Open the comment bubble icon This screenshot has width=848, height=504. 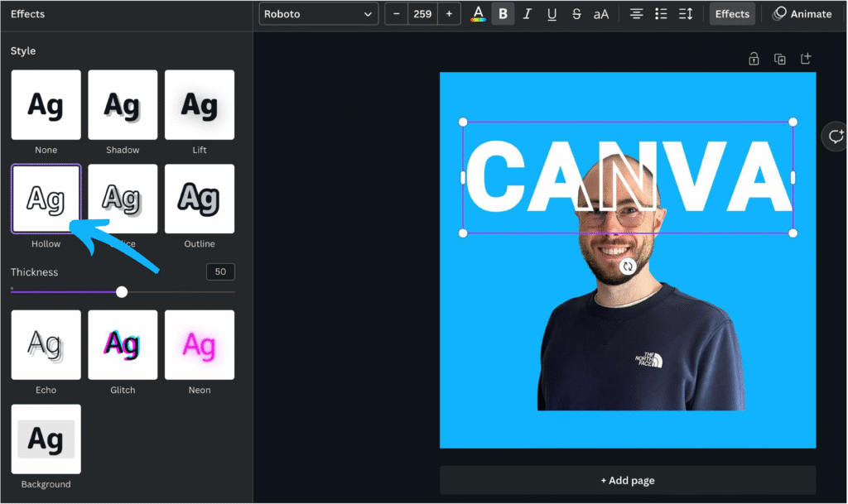(x=836, y=136)
